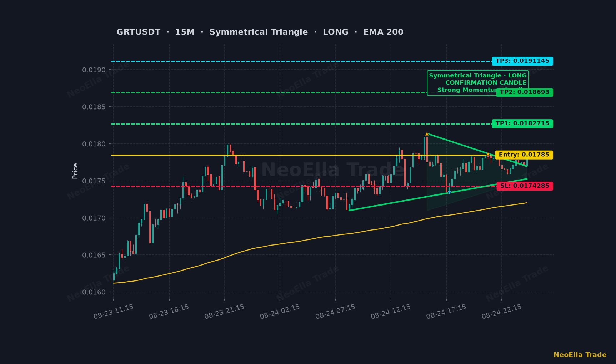Click the EMA 200 text in the title

[x=383, y=32]
